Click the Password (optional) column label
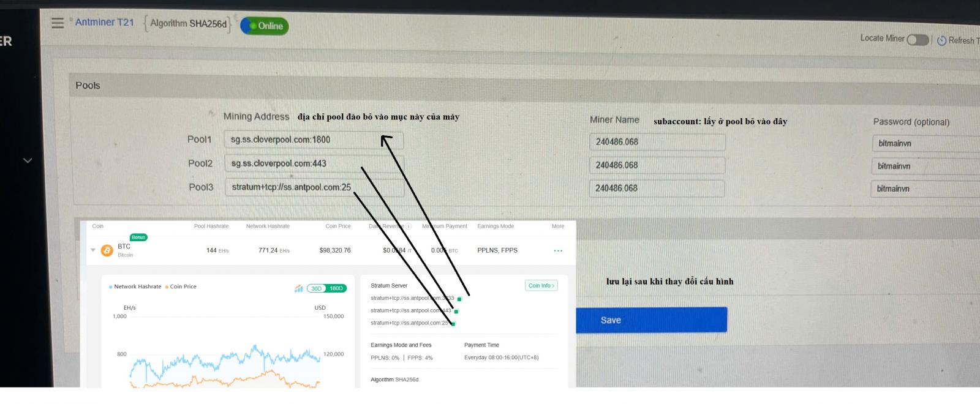The height and width of the screenshot is (404, 980). coord(911,122)
